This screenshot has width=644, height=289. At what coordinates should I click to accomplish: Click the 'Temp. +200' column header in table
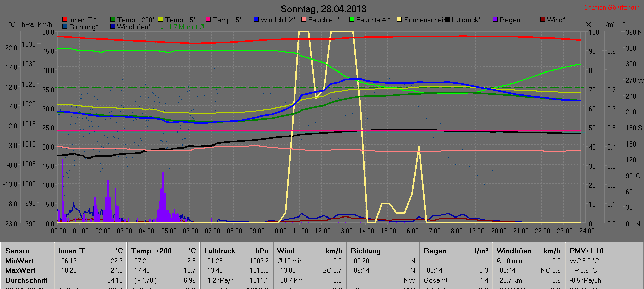151,251
